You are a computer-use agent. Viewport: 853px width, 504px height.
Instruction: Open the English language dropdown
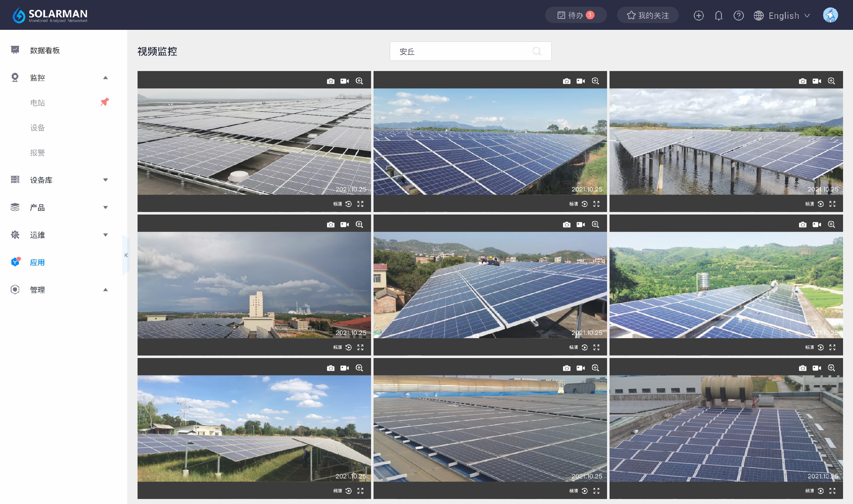pyautogui.click(x=782, y=16)
